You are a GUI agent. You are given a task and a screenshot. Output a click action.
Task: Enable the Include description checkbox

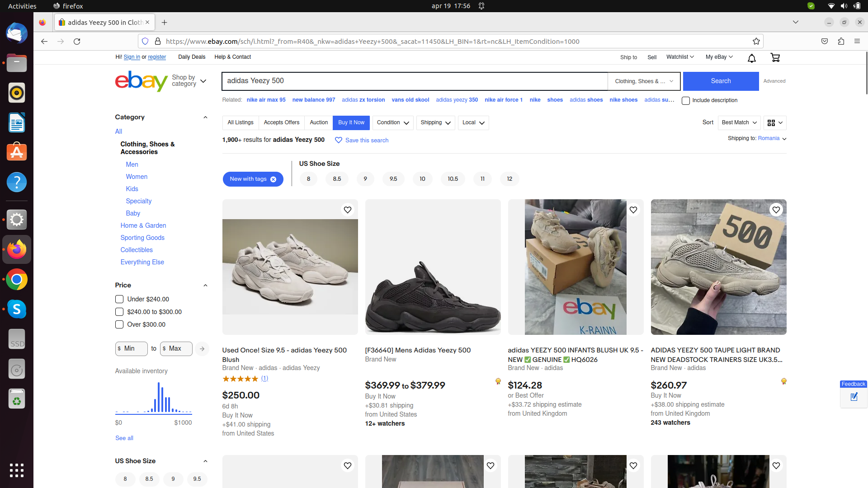point(686,100)
